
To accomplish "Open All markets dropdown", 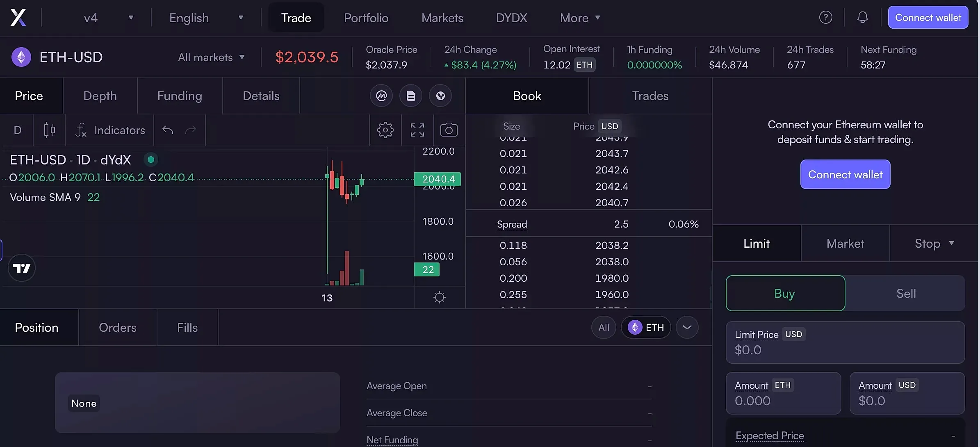I will pos(211,57).
